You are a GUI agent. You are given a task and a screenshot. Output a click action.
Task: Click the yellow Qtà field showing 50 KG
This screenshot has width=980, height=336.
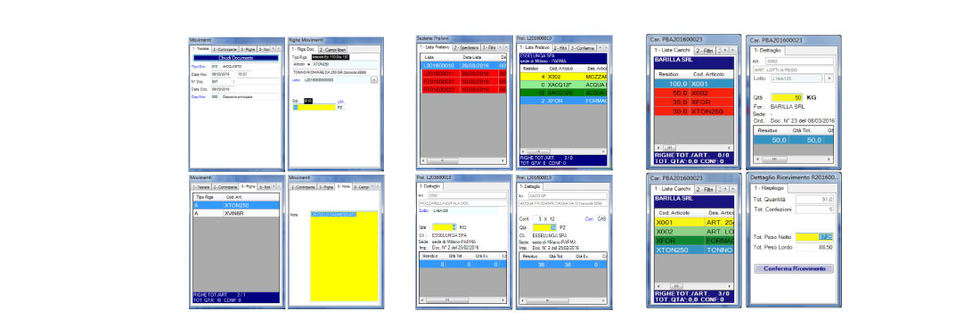point(787,98)
